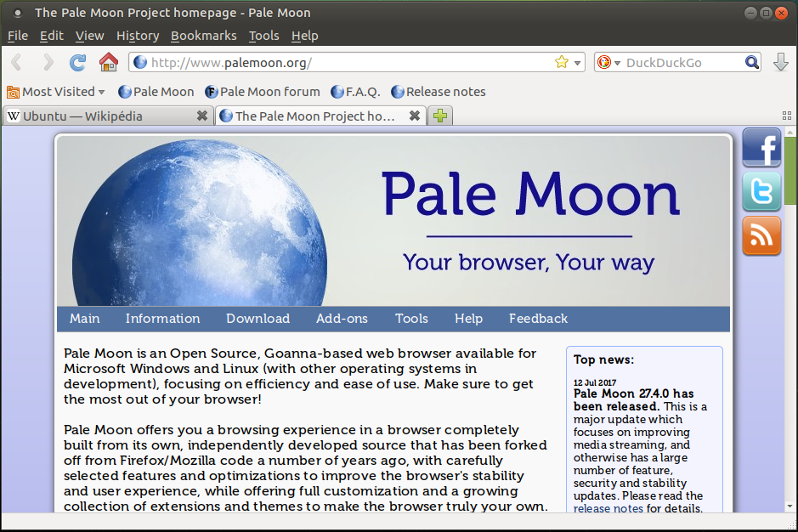Image resolution: width=798 pixels, height=532 pixels.
Task: Click the search magnifier icon
Action: [752, 62]
